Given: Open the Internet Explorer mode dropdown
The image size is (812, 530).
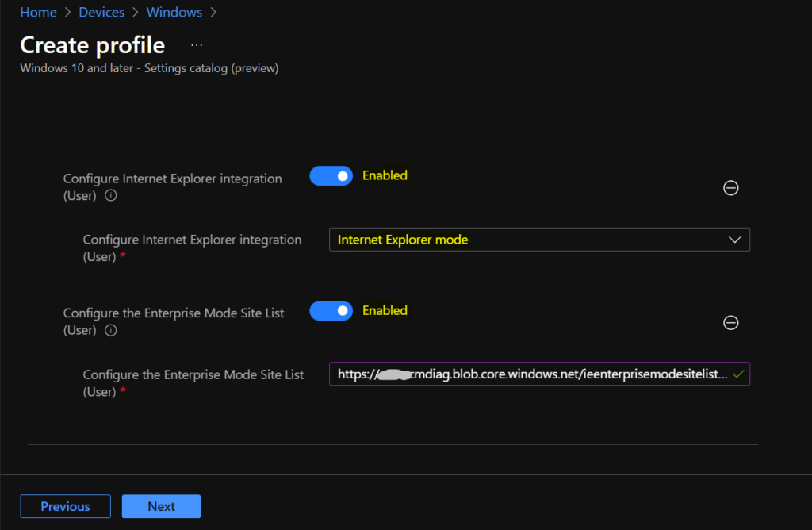Looking at the screenshot, I should [539, 240].
